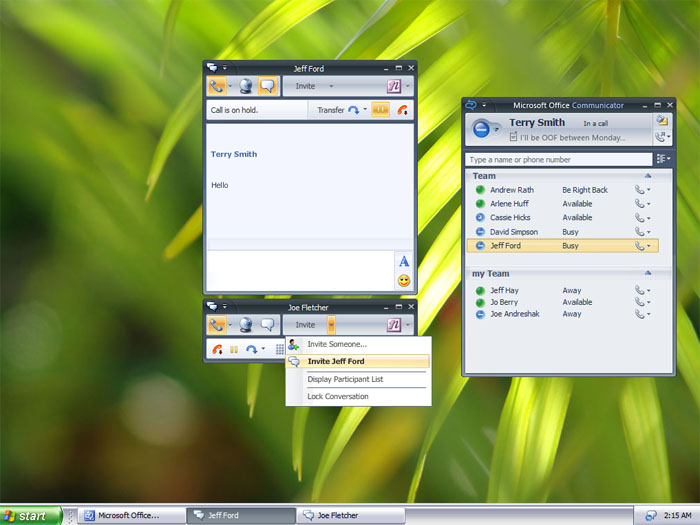
Task: Click the OOF personal note text
Action: tap(572, 138)
